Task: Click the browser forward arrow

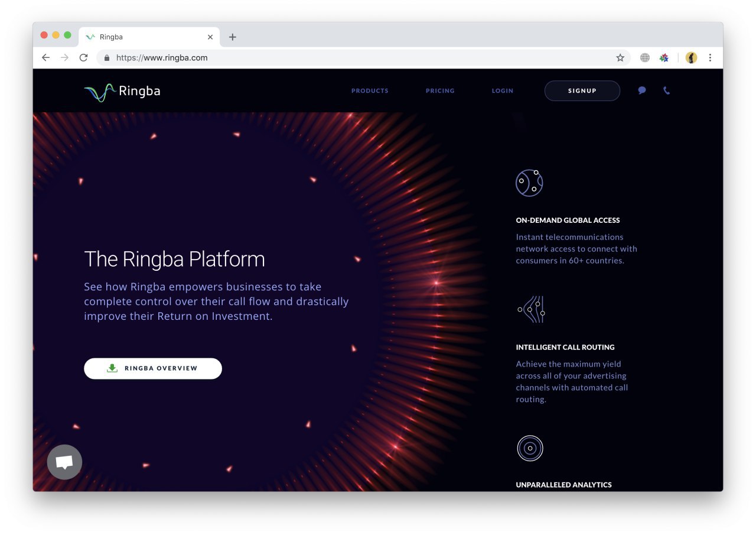Action: 65,58
